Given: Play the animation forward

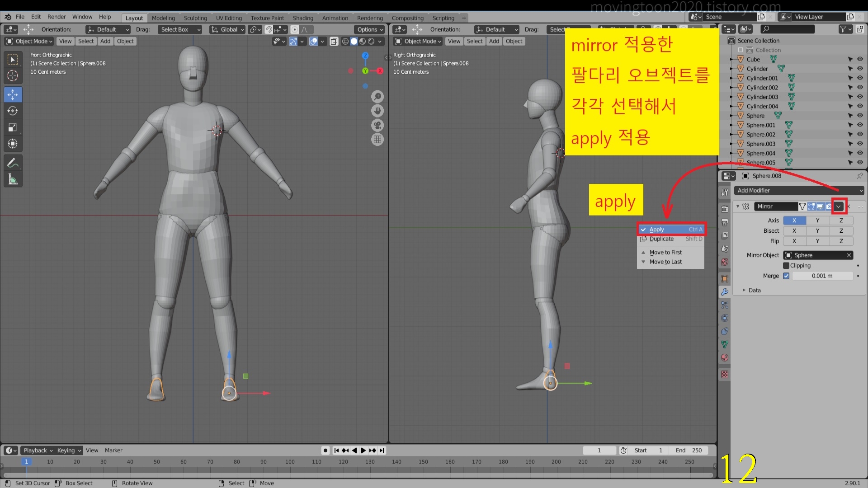Looking at the screenshot, I should pos(363,450).
